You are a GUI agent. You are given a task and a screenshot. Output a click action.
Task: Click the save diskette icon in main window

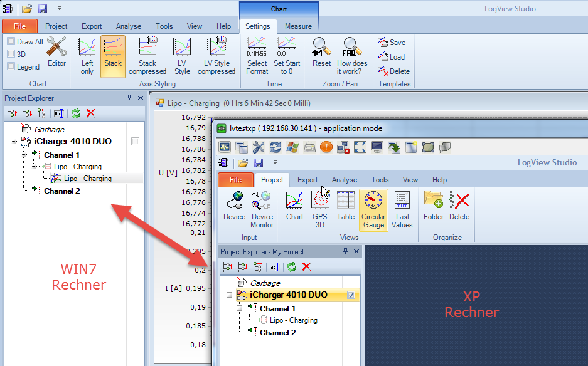(x=43, y=9)
